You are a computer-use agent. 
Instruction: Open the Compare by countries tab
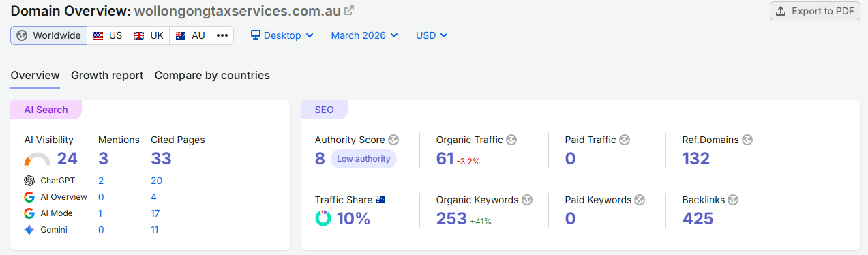212,75
